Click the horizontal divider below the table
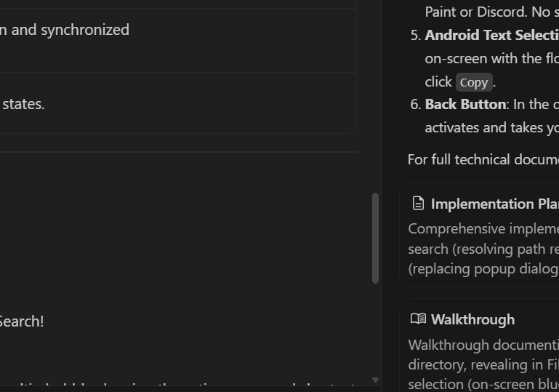This screenshot has height=392, width=559. coord(178,152)
